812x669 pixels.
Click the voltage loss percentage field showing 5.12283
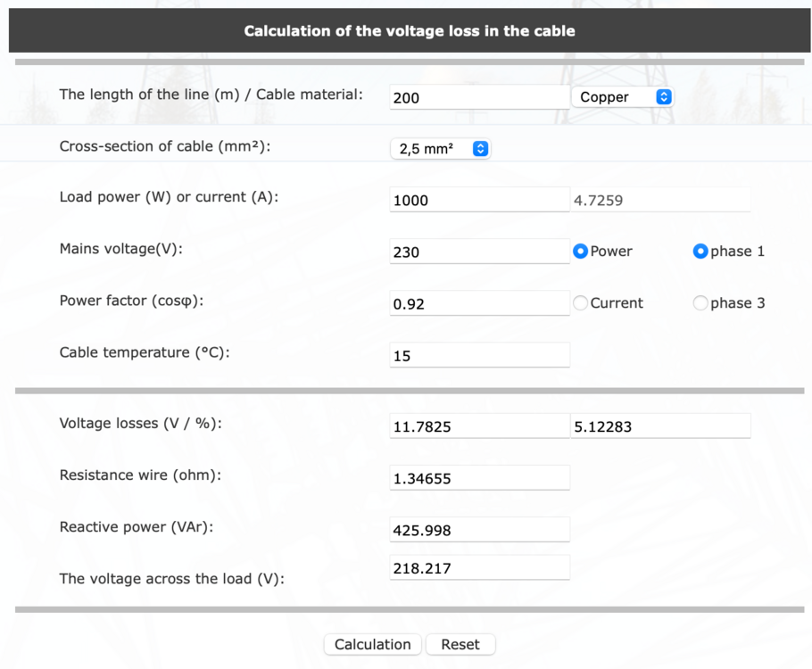click(x=660, y=425)
